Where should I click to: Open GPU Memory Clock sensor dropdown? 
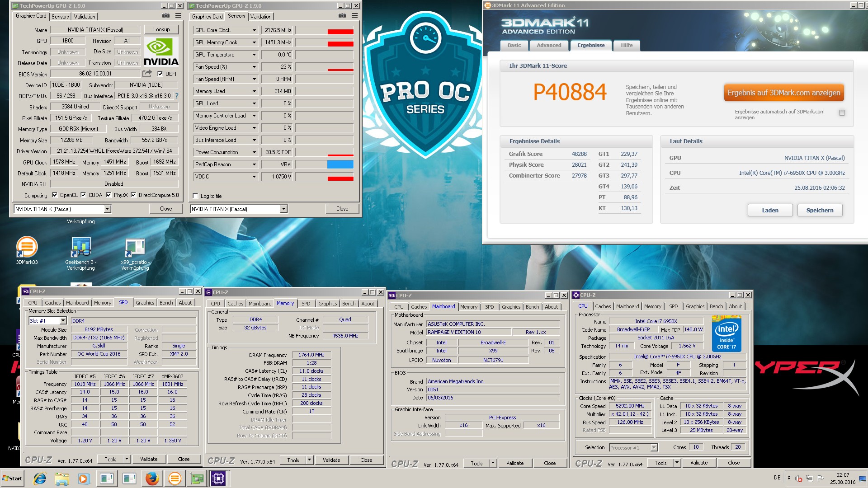pos(254,42)
